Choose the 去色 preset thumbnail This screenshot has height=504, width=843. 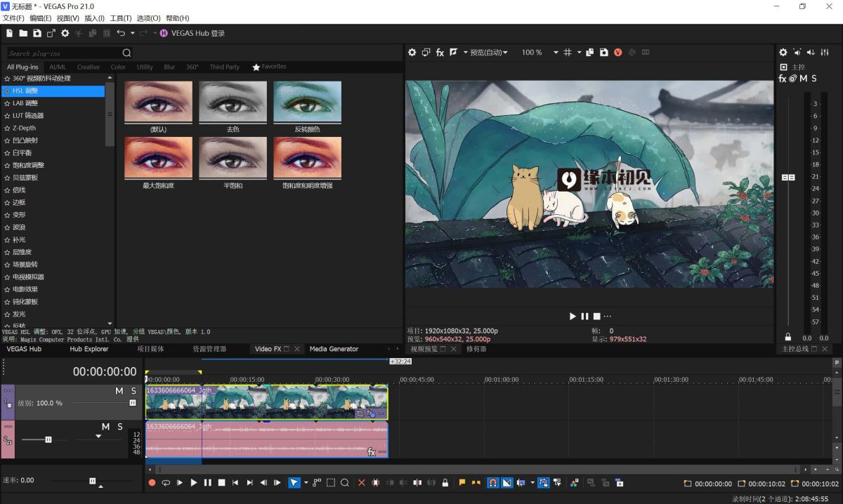[x=233, y=102]
